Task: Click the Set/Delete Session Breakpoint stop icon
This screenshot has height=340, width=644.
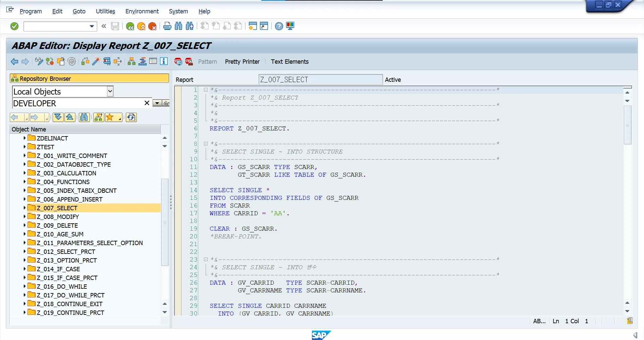Action: tap(178, 61)
